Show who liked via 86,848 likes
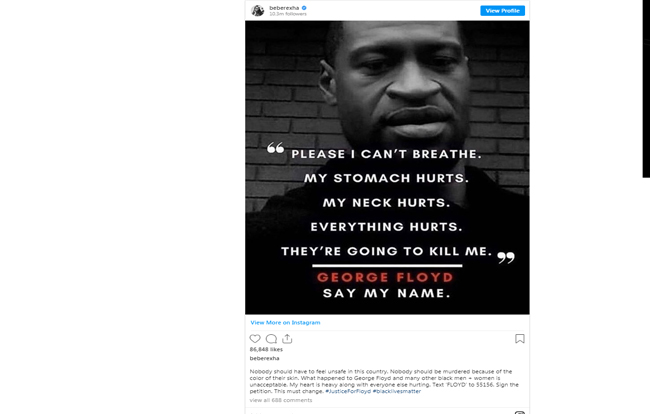This screenshot has width=650, height=414. [266, 349]
